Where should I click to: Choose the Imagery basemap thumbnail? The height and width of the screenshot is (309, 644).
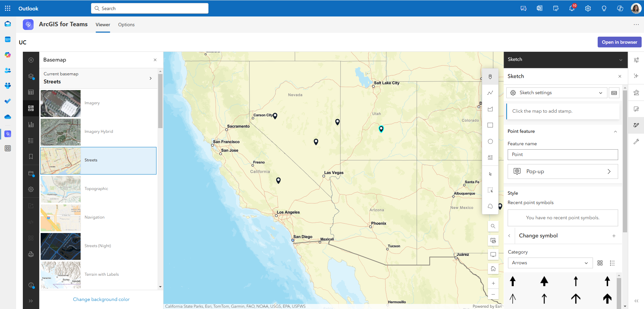coord(61,104)
